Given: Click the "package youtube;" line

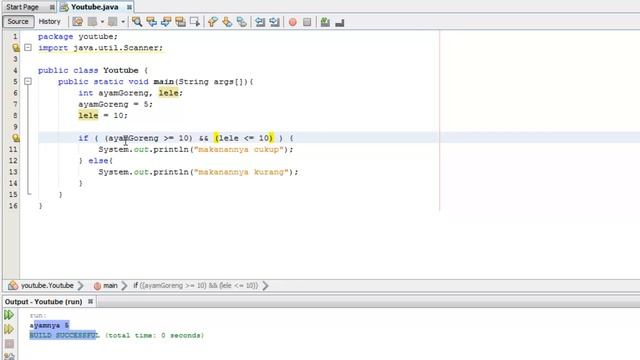Looking at the screenshot, I should coord(78,36).
